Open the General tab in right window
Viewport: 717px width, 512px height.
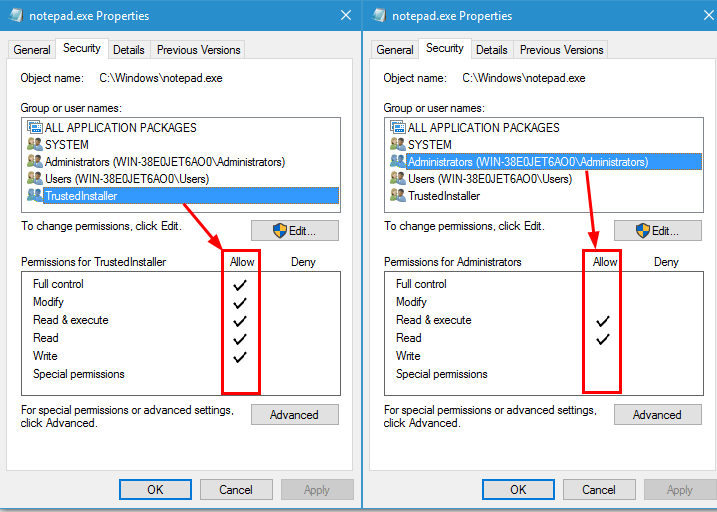395,49
